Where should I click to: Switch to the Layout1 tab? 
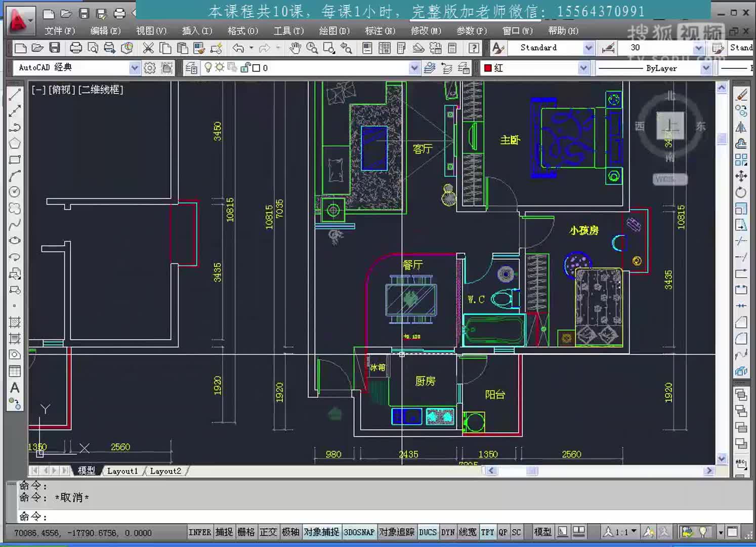122,471
